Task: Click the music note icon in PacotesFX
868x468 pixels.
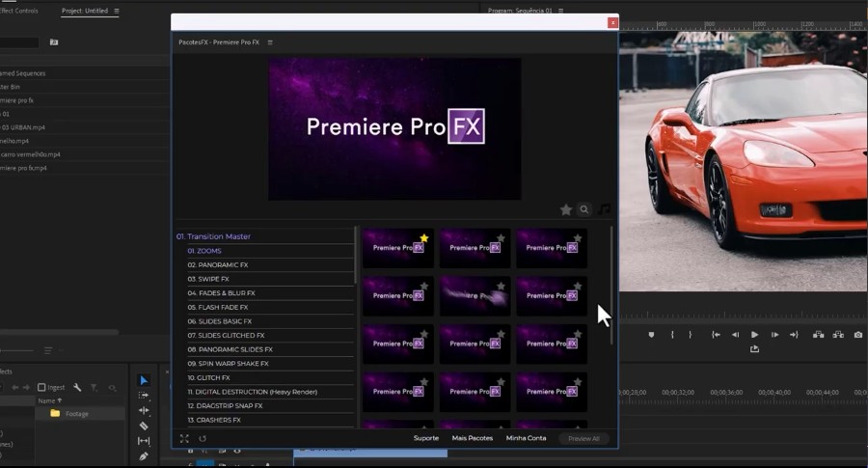Action: point(605,209)
